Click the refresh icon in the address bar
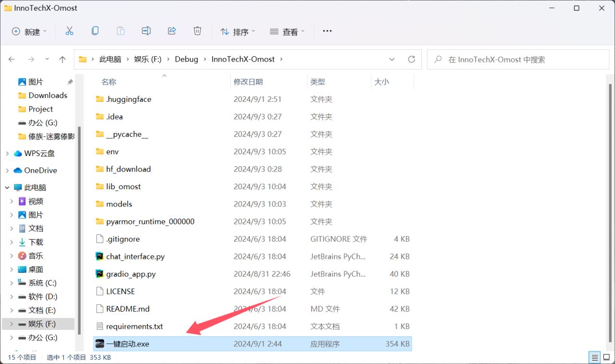The image size is (615, 364). pyautogui.click(x=412, y=59)
